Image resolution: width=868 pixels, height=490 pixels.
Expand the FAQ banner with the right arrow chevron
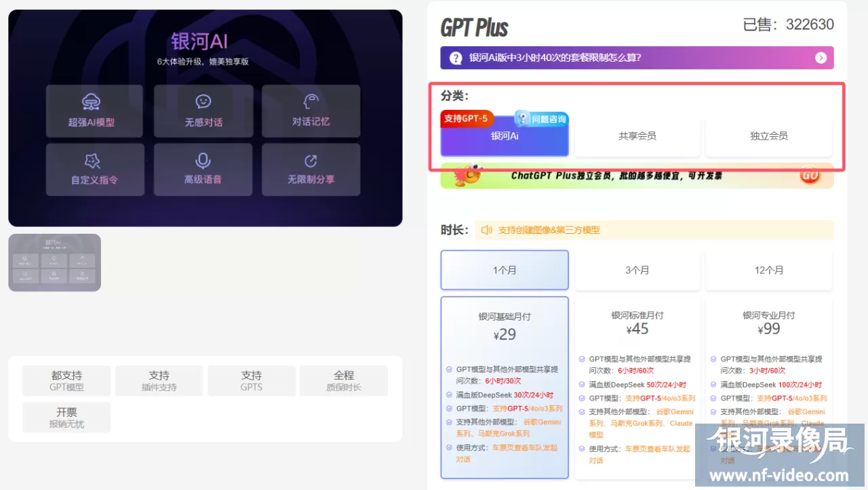[821, 58]
